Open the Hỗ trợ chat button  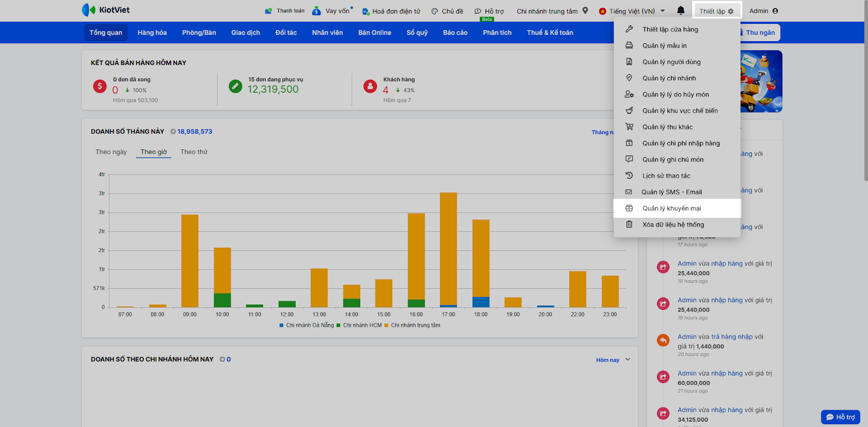[x=840, y=417]
